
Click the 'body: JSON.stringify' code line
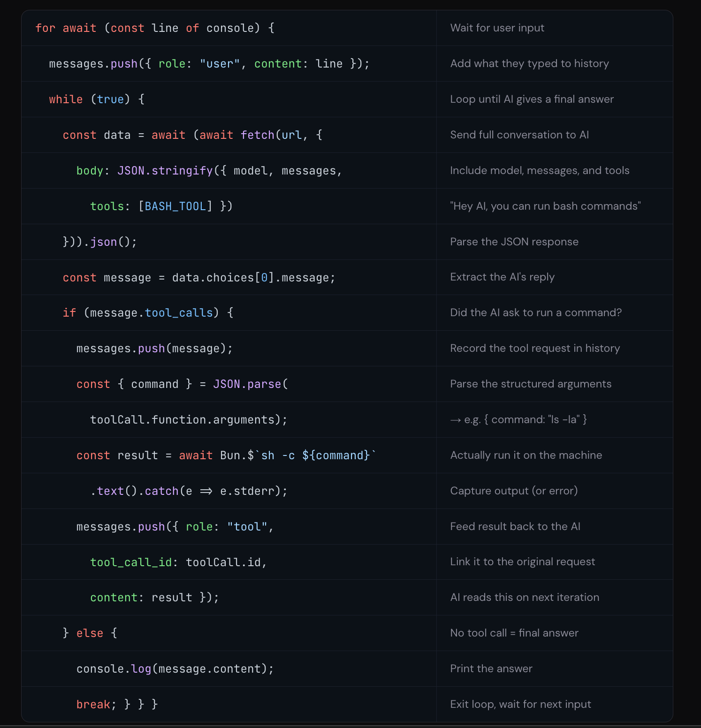209,171
